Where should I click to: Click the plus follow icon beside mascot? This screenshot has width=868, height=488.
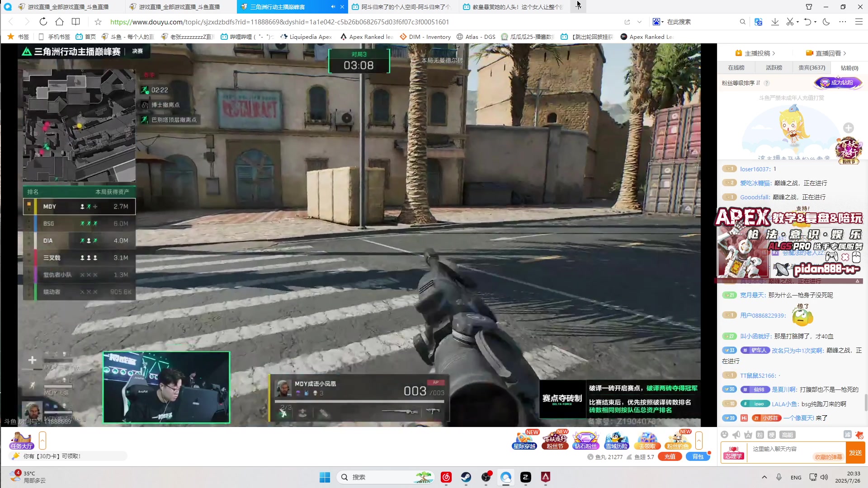point(848,128)
